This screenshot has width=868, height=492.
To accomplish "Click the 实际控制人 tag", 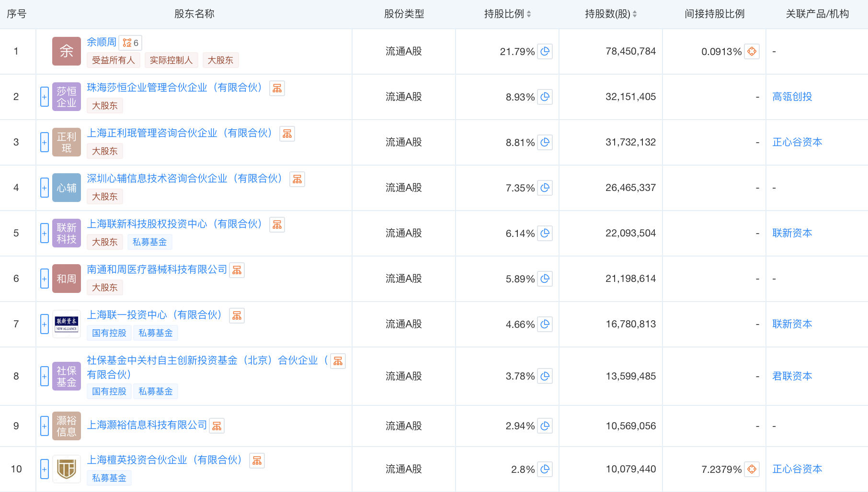I will pyautogui.click(x=171, y=60).
